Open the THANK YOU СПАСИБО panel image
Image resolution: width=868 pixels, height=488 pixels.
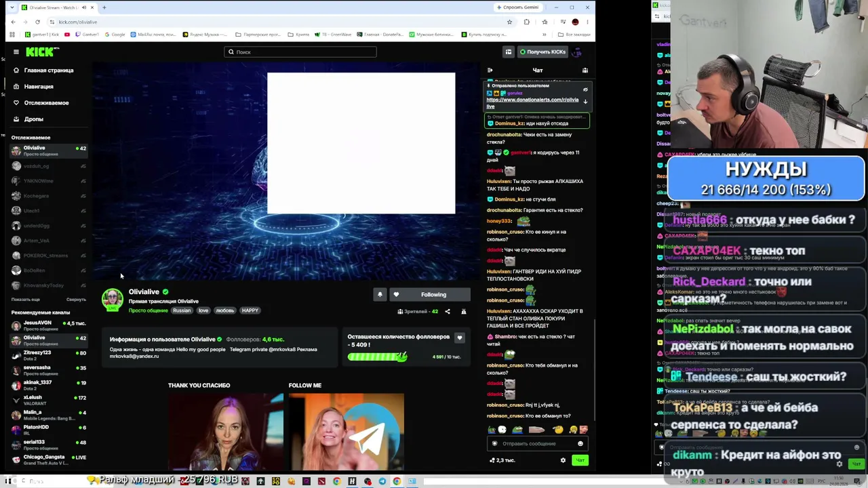click(226, 431)
